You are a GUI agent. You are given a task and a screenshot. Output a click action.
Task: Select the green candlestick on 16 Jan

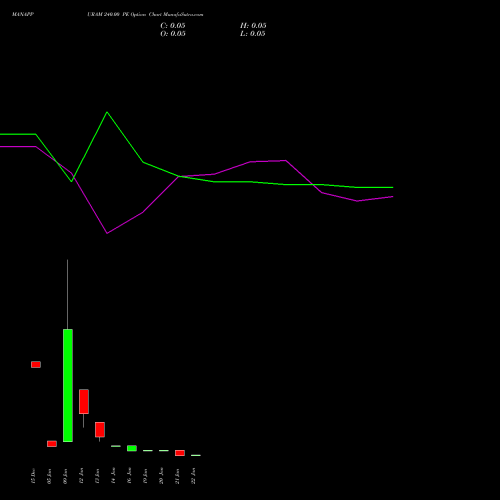click(x=132, y=448)
